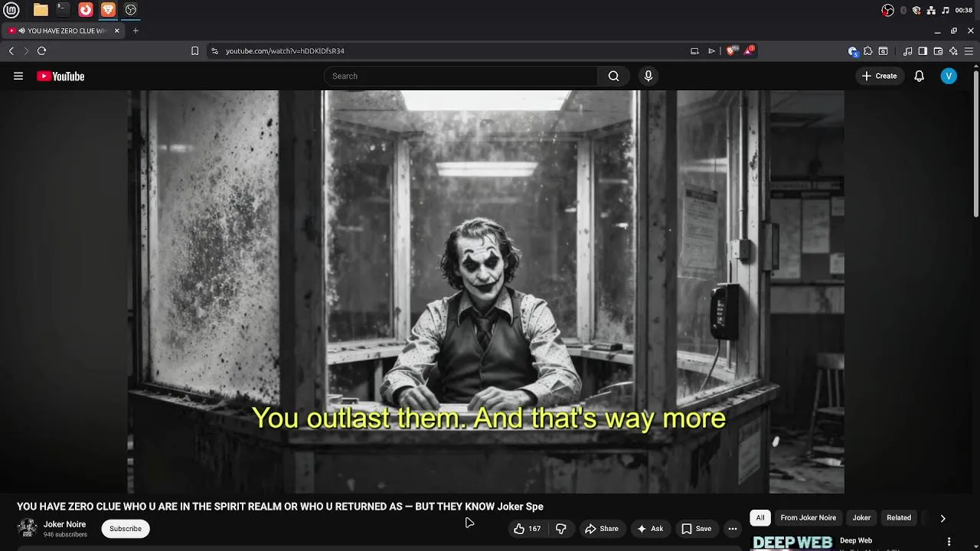Image resolution: width=980 pixels, height=551 pixels.
Task: Open the Leo AI sparkle icon
Action: 953,51
